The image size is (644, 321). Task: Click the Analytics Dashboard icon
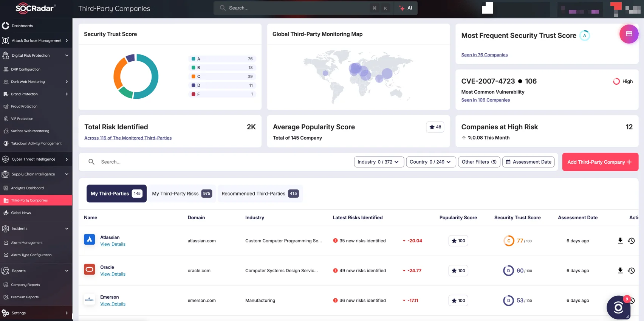tap(6, 188)
